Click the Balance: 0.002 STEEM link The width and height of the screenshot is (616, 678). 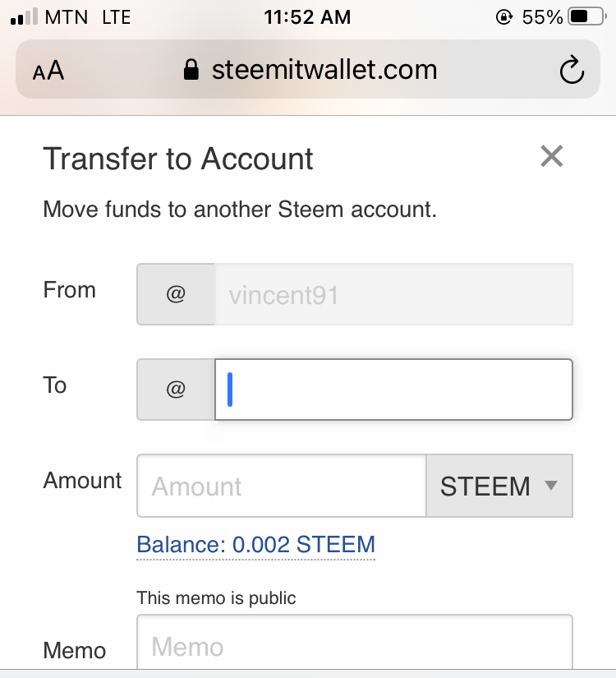[255, 544]
